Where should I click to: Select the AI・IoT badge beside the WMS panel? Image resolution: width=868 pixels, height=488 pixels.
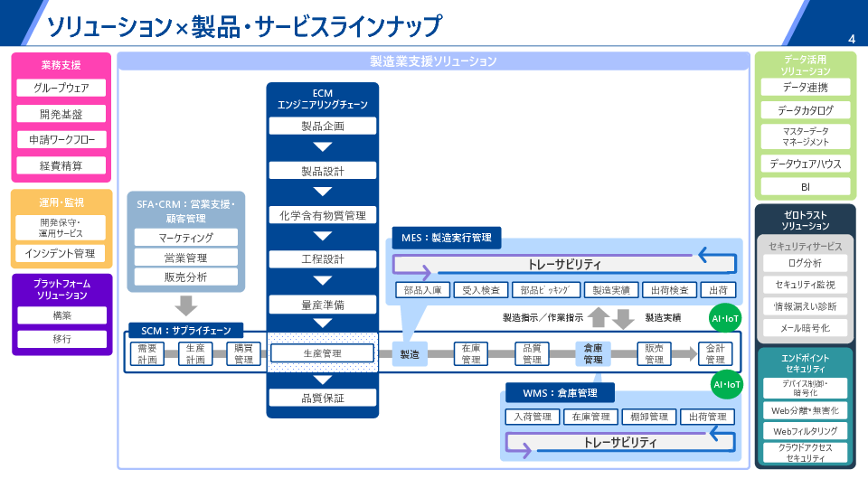point(726,384)
